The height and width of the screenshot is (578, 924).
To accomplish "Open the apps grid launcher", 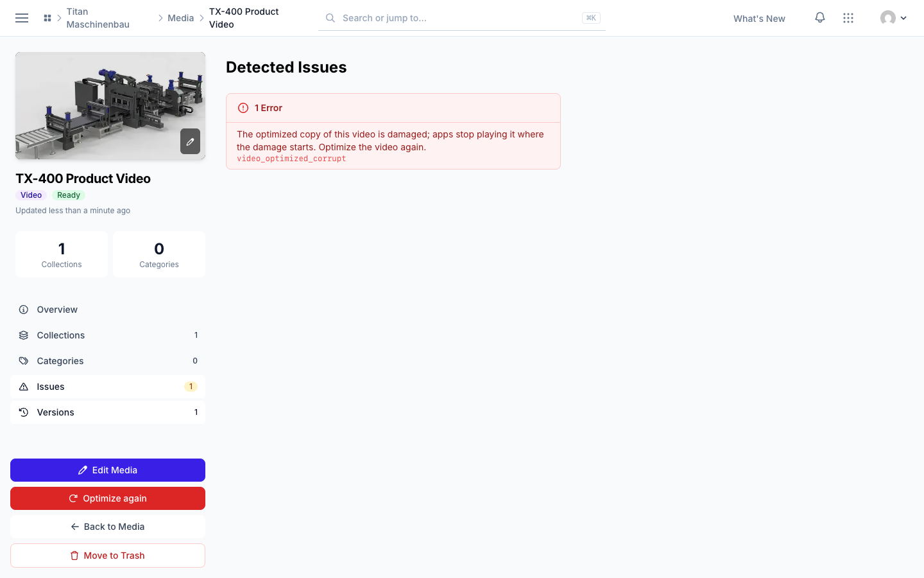I will click(x=848, y=18).
